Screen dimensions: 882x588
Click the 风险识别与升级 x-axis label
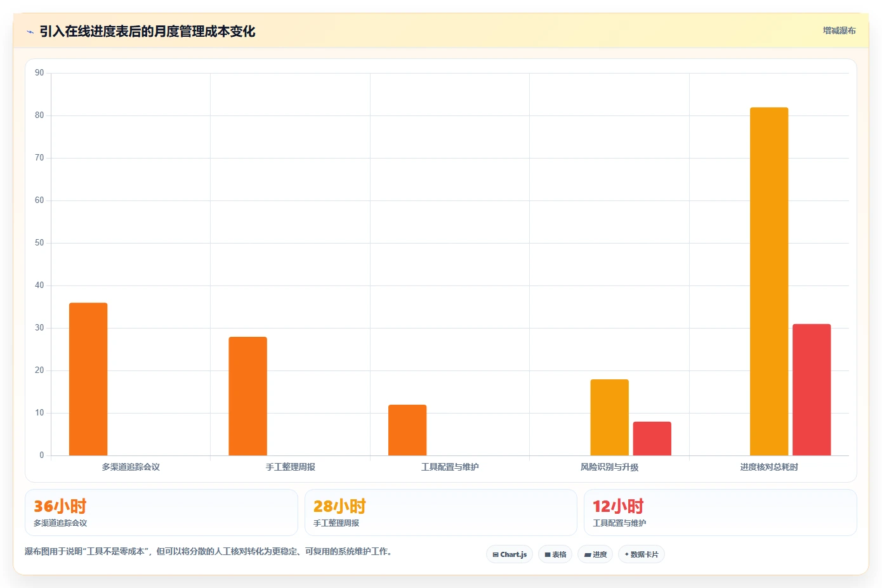(x=610, y=467)
